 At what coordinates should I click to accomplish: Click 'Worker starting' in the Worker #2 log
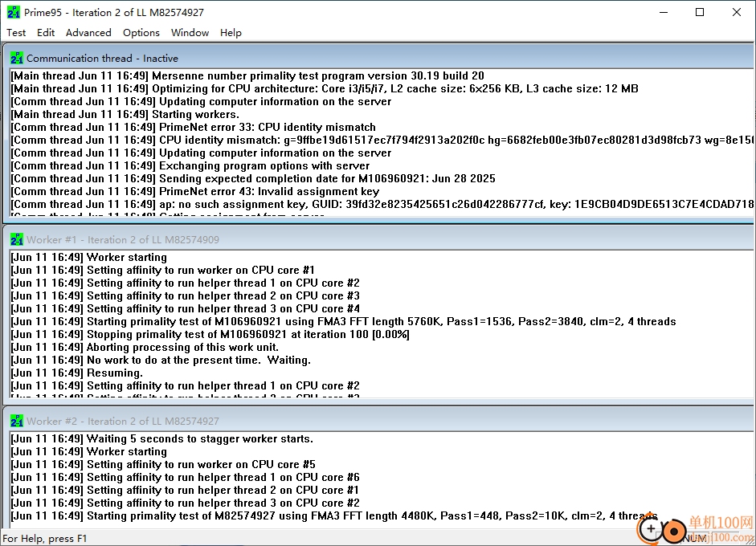pyautogui.click(x=88, y=452)
